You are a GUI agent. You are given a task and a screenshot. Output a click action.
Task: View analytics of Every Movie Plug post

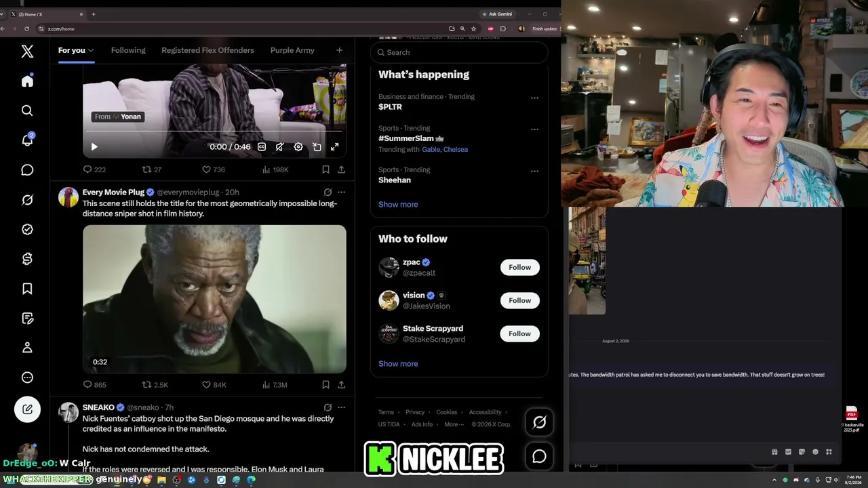tap(275, 385)
